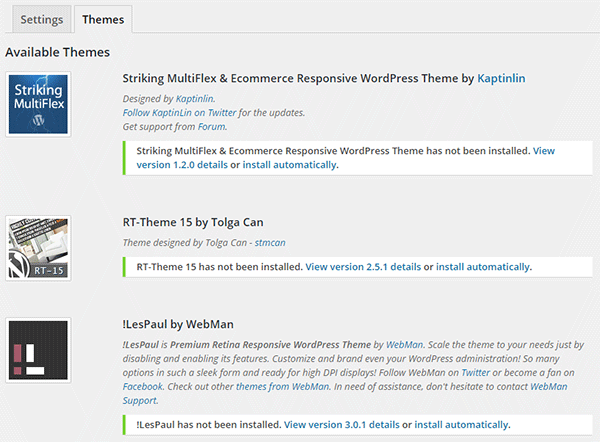Install RT-Theme 15 automatically

[x=484, y=267]
